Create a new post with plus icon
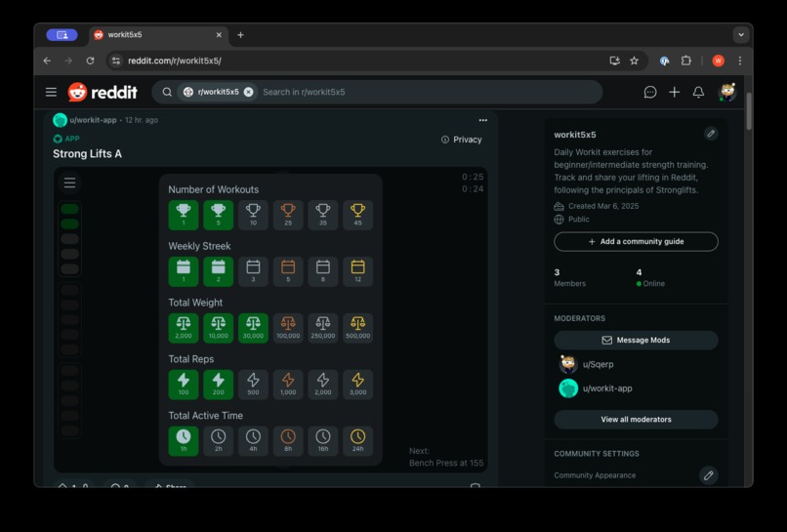Screen dimensions: 787x532 (x=674, y=92)
